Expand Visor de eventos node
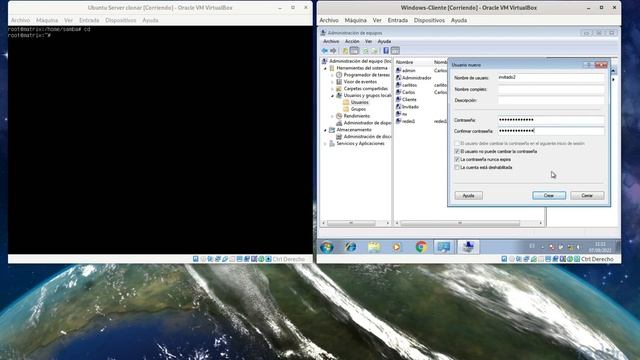This screenshot has height=360, width=640. (332, 82)
